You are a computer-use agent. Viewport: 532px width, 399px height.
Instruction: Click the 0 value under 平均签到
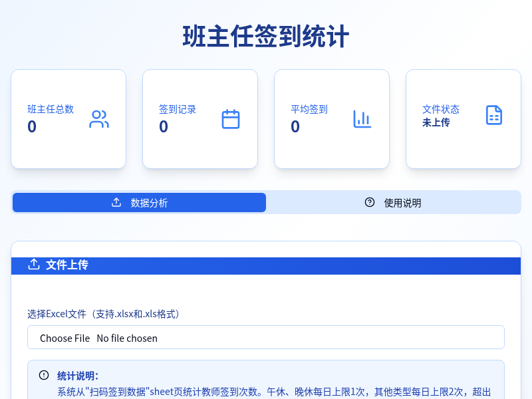[295, 126]
